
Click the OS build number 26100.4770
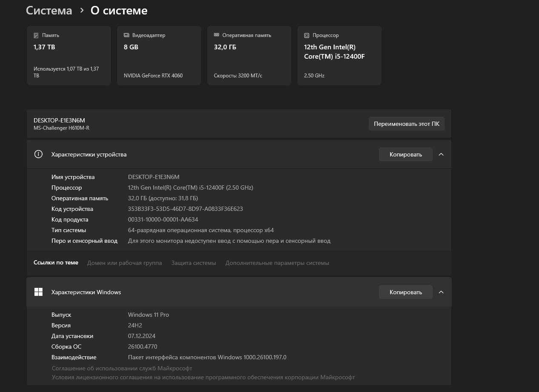(x=143, y=347)
